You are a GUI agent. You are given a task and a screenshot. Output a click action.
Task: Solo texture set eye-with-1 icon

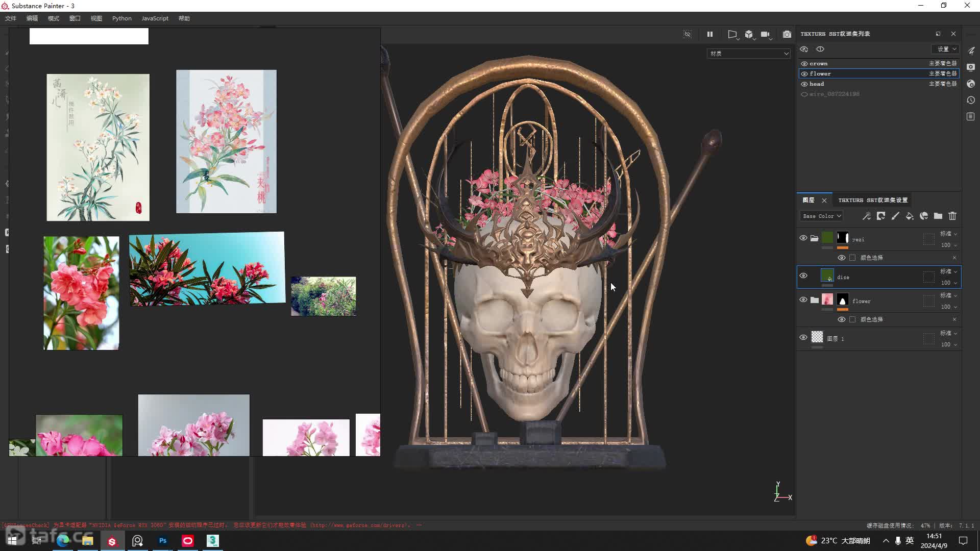click(x=820, y=49)
